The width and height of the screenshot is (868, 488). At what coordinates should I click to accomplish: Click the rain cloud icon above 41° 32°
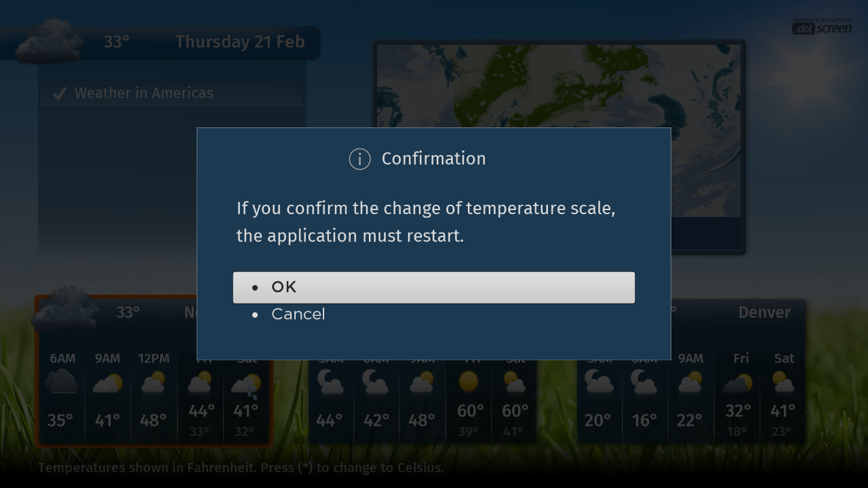pos(245,385)
